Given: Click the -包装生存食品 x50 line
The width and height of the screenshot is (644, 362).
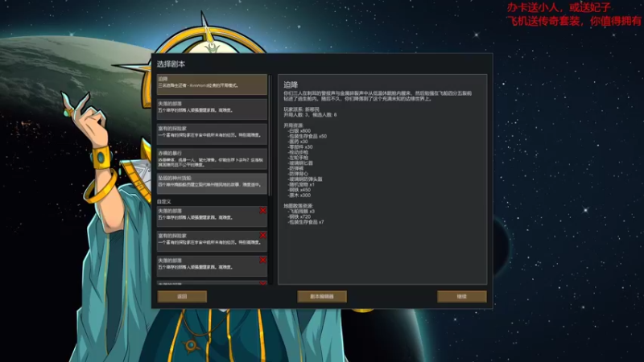Looking at the screenshot, I should click(x=307, y=136).
